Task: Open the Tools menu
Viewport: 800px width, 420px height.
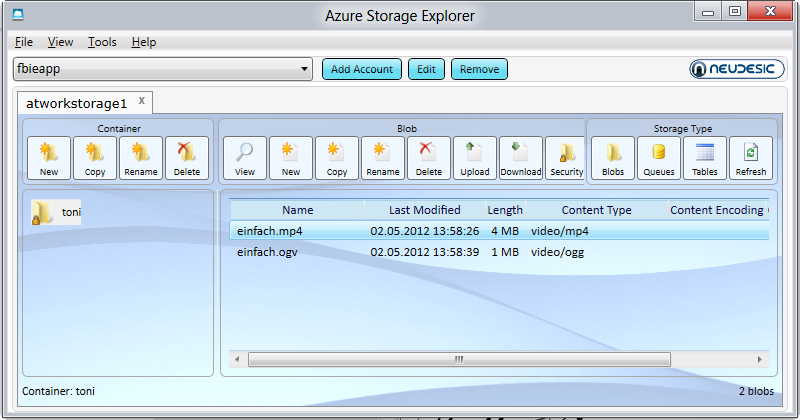Action: 102,42
